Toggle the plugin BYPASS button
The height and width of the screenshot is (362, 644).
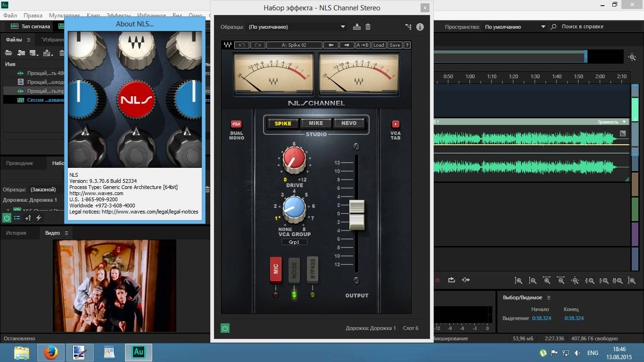tap(313, 269)
